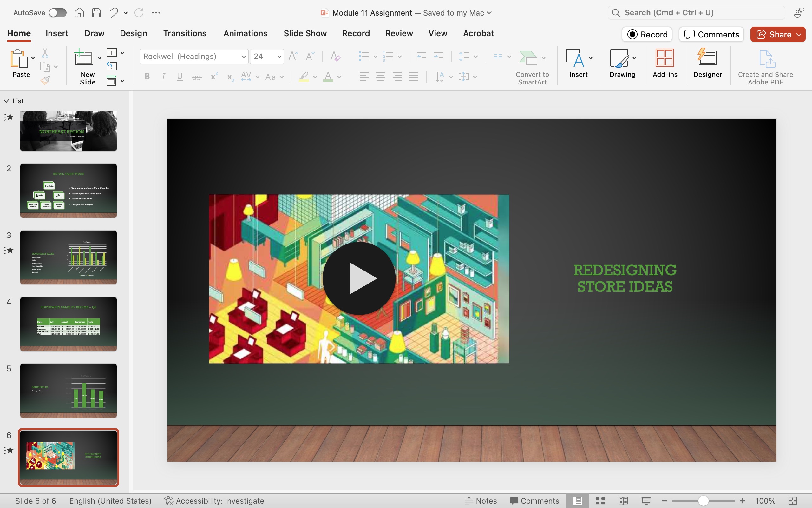Click the Record button

coord(647,34)
